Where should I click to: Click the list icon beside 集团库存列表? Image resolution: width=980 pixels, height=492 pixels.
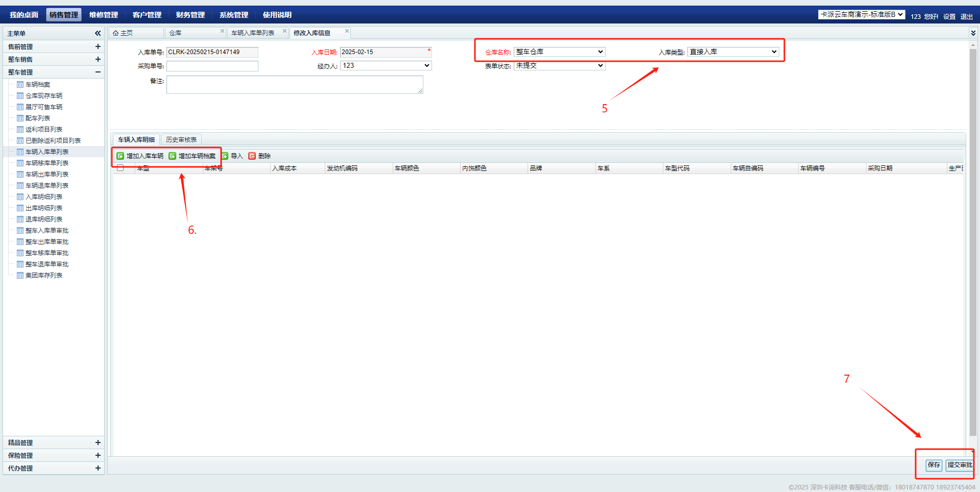pos(20,276)
